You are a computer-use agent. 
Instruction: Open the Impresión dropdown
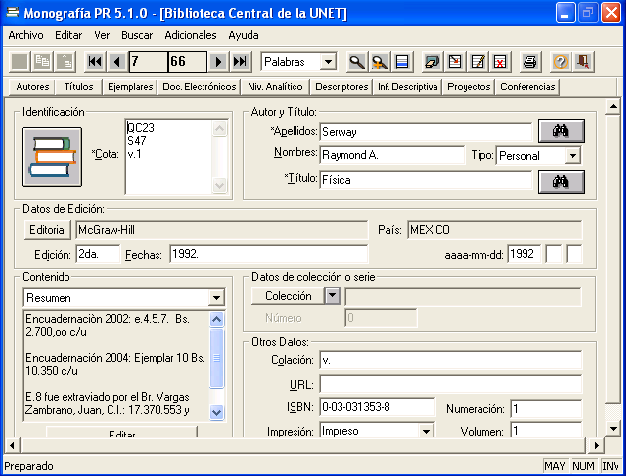click(x=426, y=431)
